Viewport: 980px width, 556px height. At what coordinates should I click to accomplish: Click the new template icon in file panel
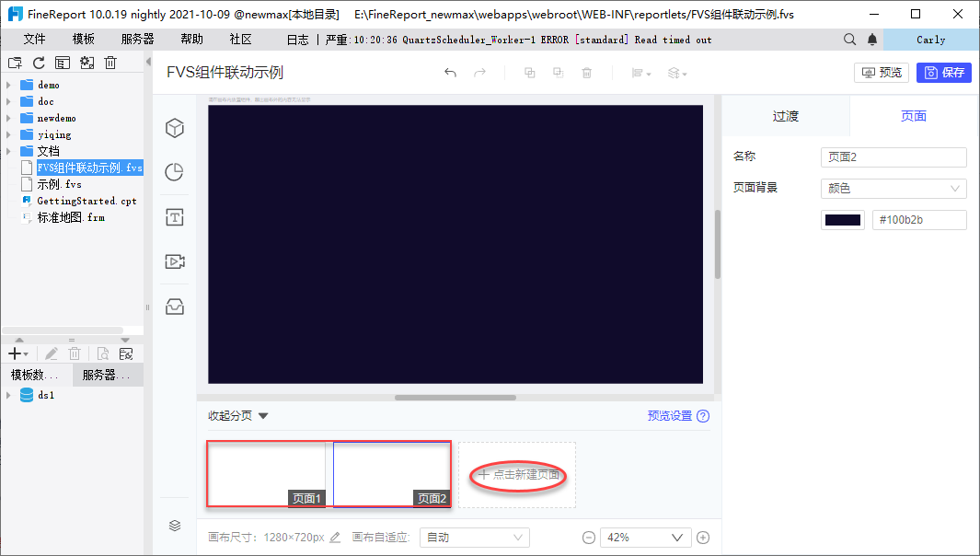[15, 63]
